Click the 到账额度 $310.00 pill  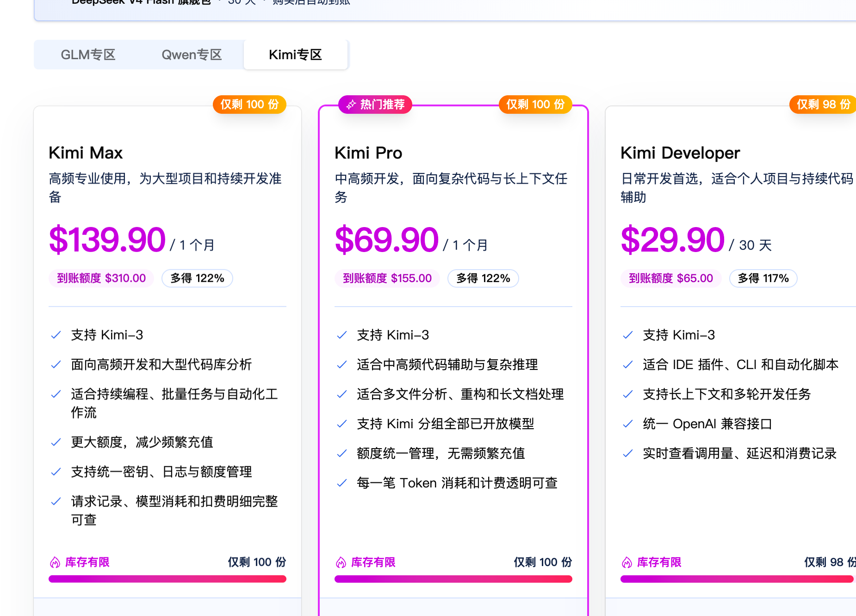click(101, 278)
